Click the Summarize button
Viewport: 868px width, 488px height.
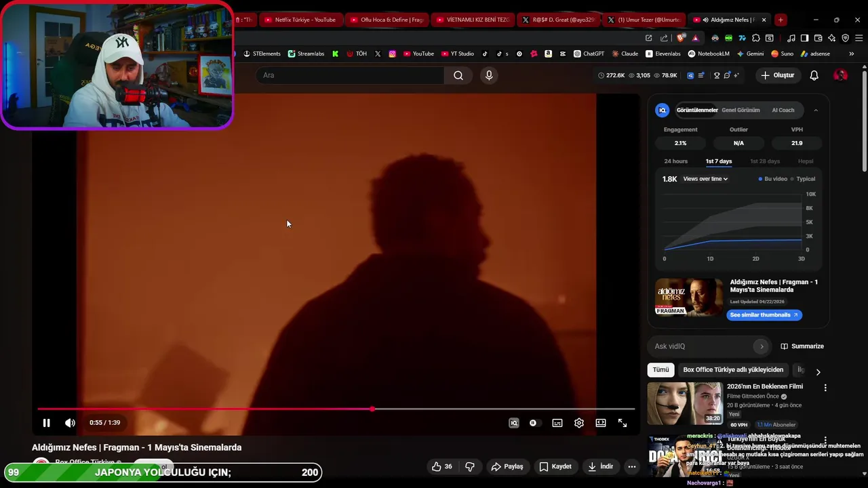click(802, 346)
